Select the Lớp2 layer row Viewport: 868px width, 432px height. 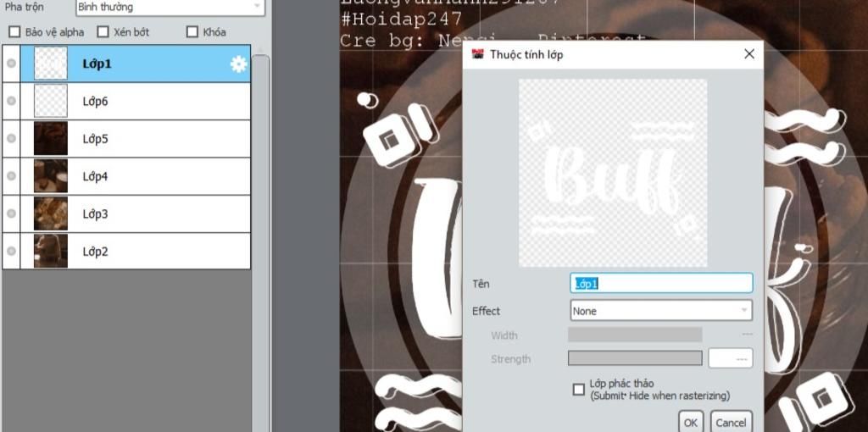click(x=135, y=251)
